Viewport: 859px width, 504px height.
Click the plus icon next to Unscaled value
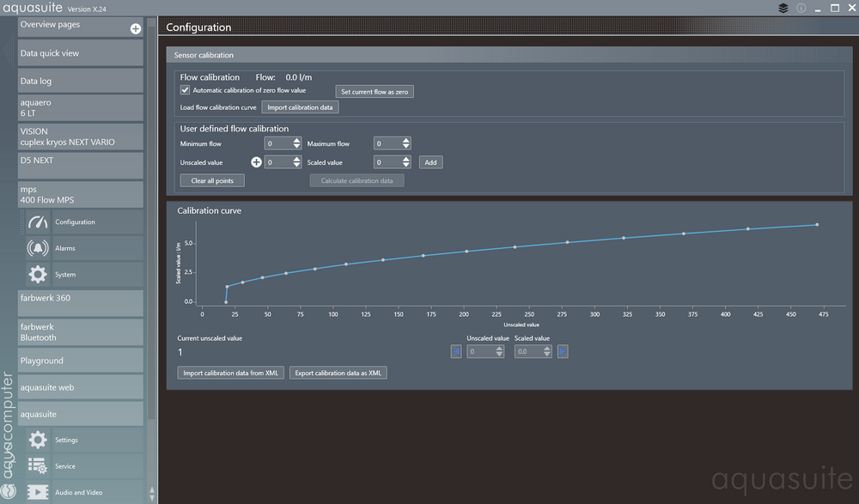coord(256,162)
